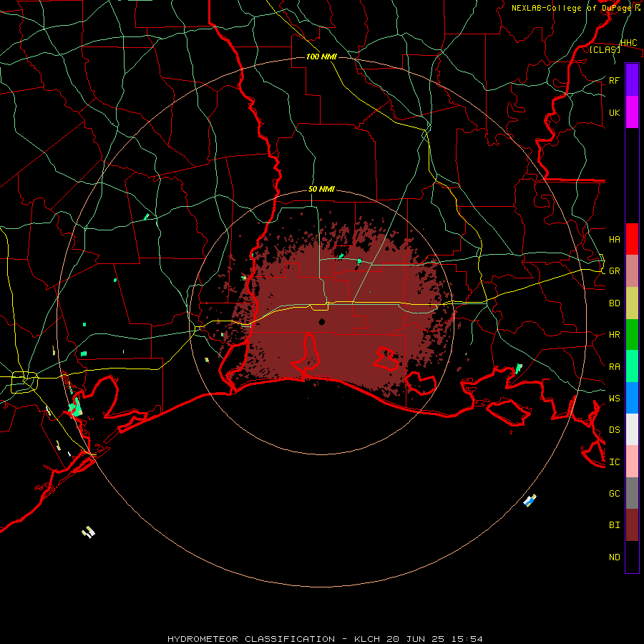The image size is (644, 644).
Task: Click the IC legend label
Action: click(x=614, y=462)
